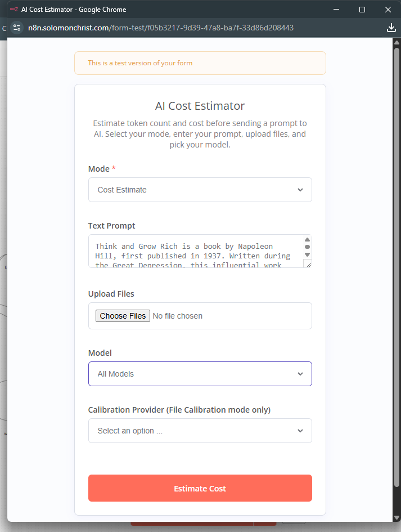This screenshot has width=401, height=532.
Task: Click the site information icon in address bar
Action: [x=17, y=28]
